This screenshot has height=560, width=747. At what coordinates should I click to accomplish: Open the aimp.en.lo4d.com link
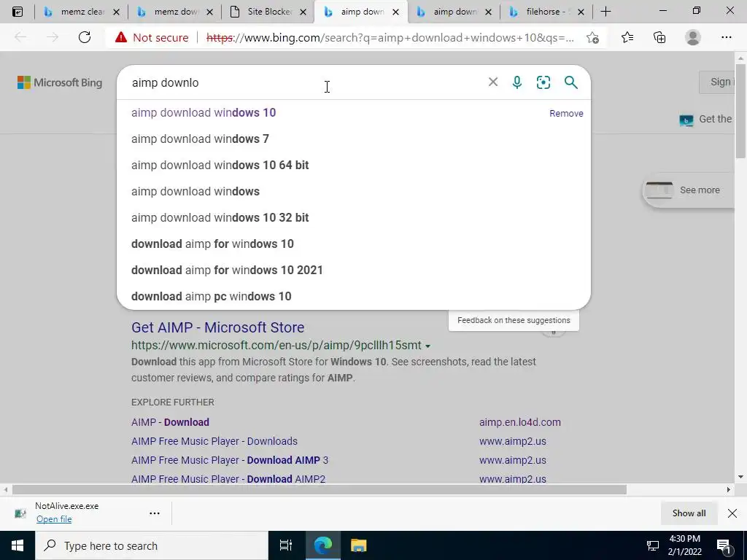tap(519, 422)
